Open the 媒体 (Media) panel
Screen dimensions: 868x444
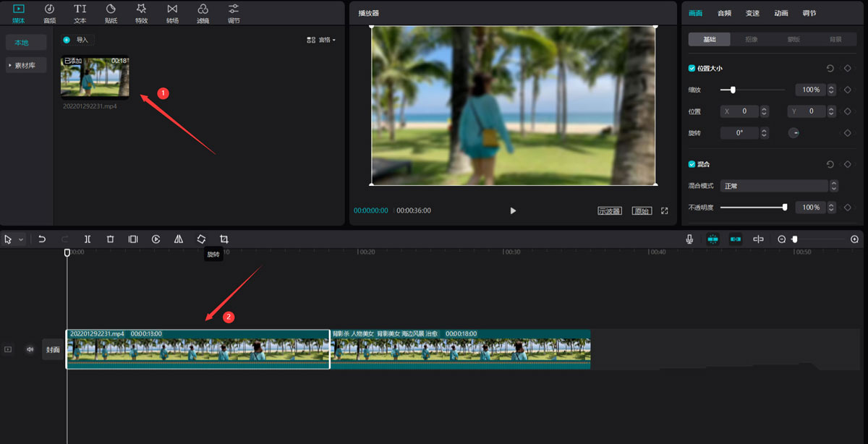18,13
